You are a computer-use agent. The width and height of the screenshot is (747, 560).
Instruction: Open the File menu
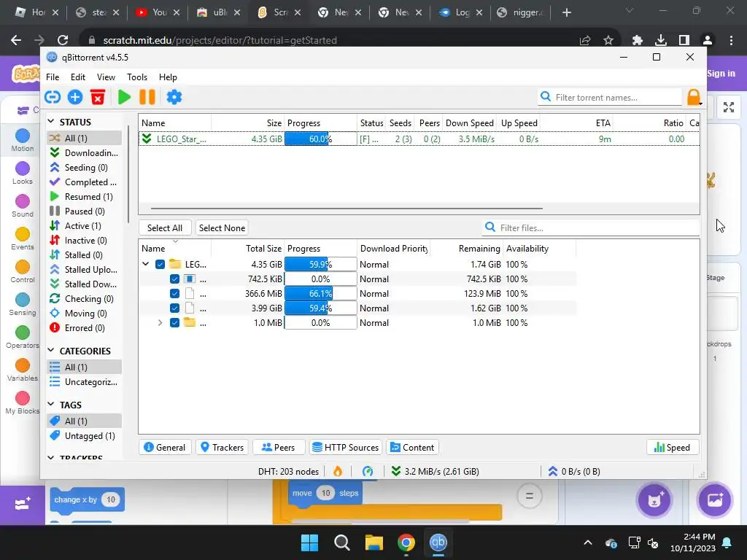(x=53, y=77)
